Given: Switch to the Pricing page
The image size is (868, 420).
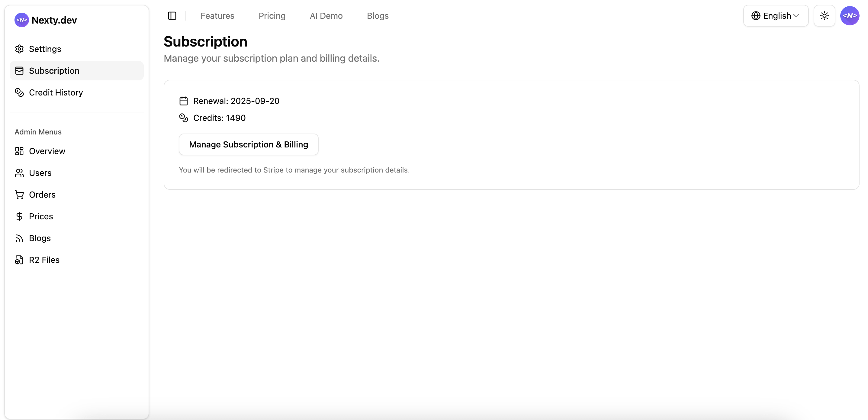Looking at the screenshot, I should 272,15.
